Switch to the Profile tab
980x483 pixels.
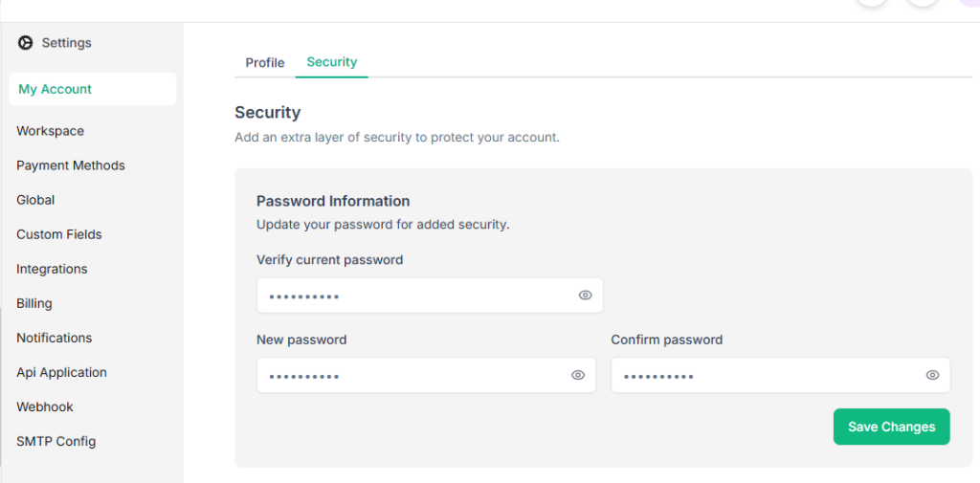[265, 63]
